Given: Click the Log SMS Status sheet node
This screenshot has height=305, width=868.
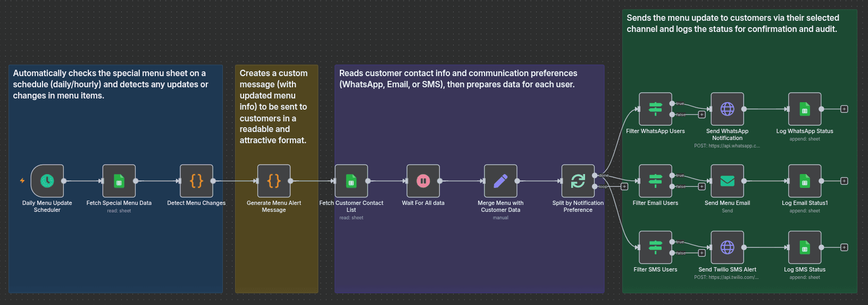Looking at the screenshot, I should coord(805,248).
